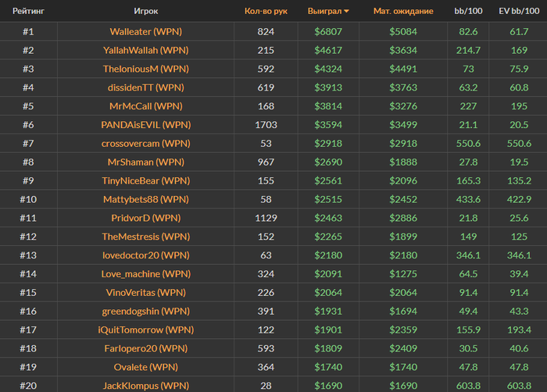This screenshot has width=547, height=392.
Task: Sort by EV bb/100 column header
Action: coord(519,12)
